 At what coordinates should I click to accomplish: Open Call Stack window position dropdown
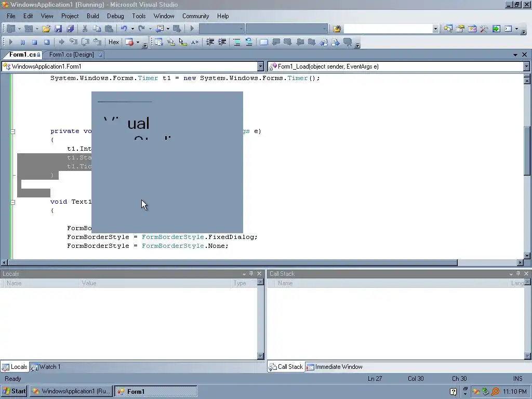click(x=511, y=274)
